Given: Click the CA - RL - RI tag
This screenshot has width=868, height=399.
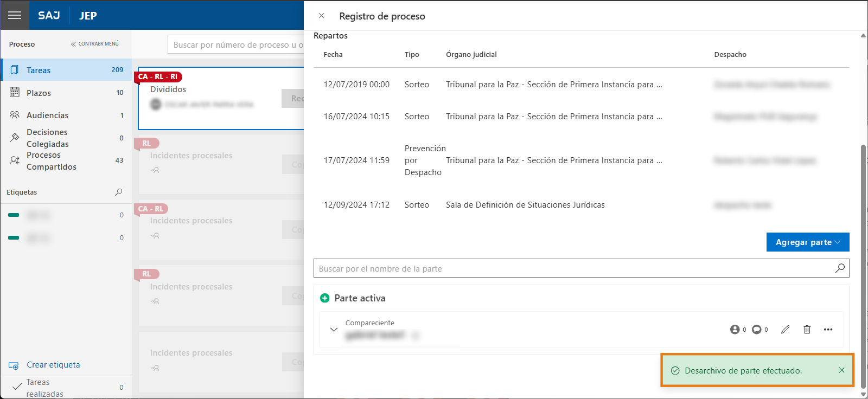Looking at the screenshot, I should [158, 76].
